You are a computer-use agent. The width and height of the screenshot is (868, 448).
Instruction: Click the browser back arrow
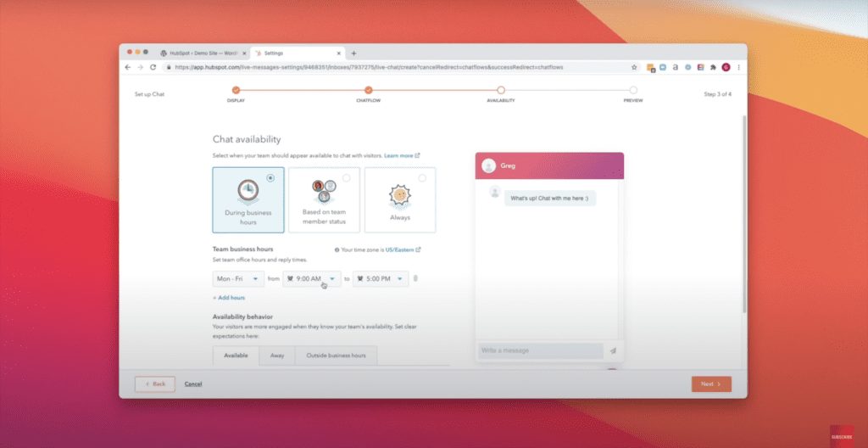[128, 67]
